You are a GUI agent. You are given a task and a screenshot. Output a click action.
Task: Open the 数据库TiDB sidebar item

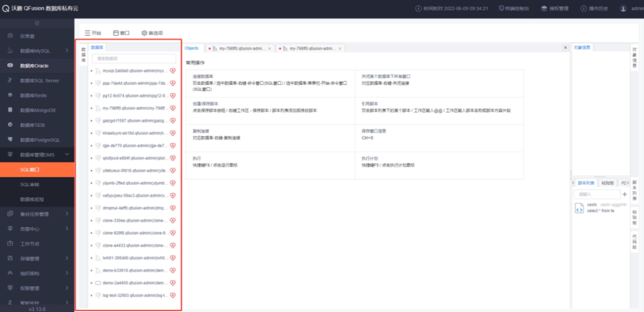tap(37, 125)
